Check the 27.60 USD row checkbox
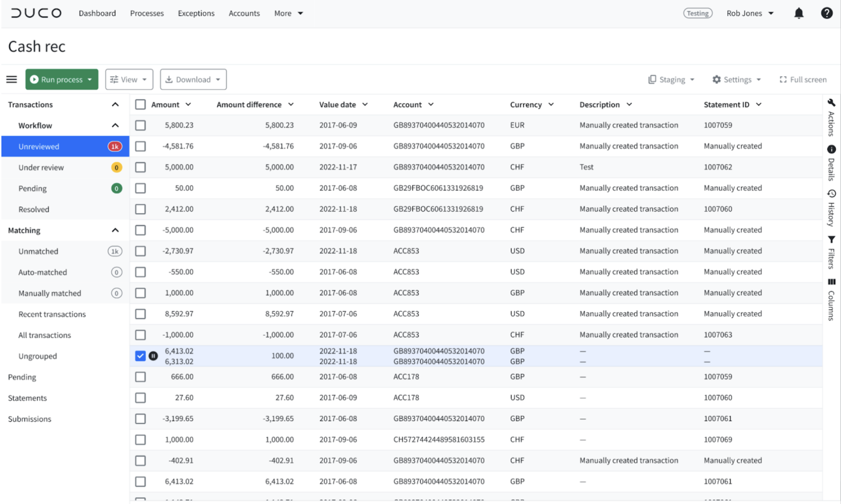 140,398
